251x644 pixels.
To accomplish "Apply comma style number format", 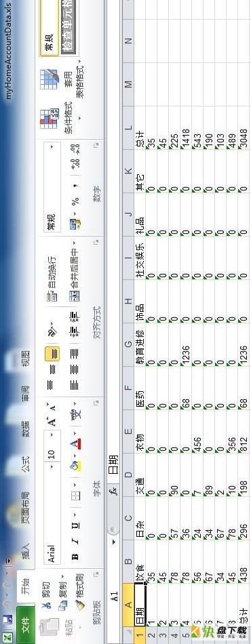I will pos(75,185).
